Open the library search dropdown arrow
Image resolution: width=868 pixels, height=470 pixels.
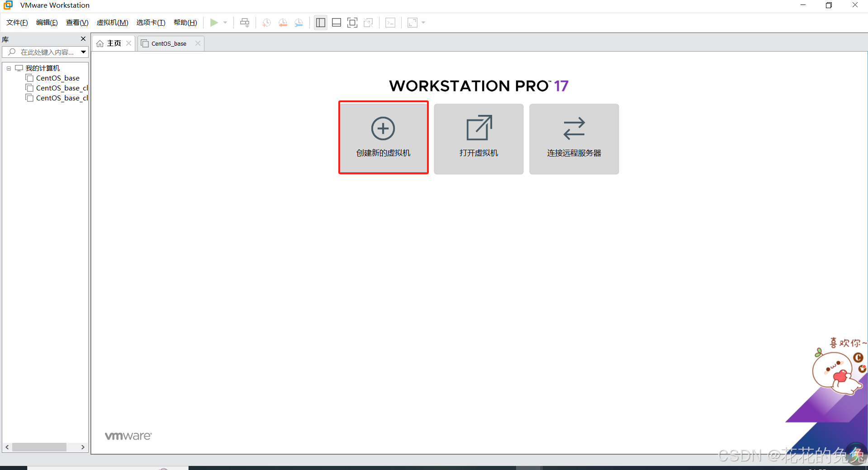(84, 52)
